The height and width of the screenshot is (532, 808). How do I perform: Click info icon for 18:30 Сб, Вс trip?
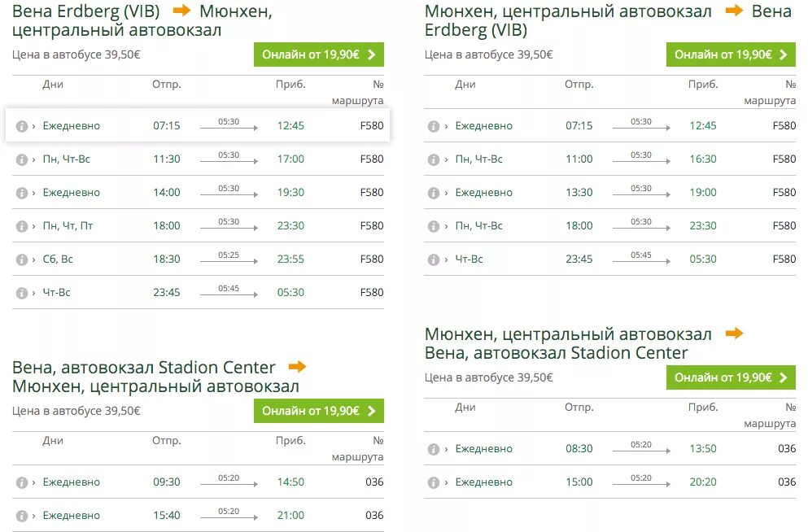tap(22, 259)
